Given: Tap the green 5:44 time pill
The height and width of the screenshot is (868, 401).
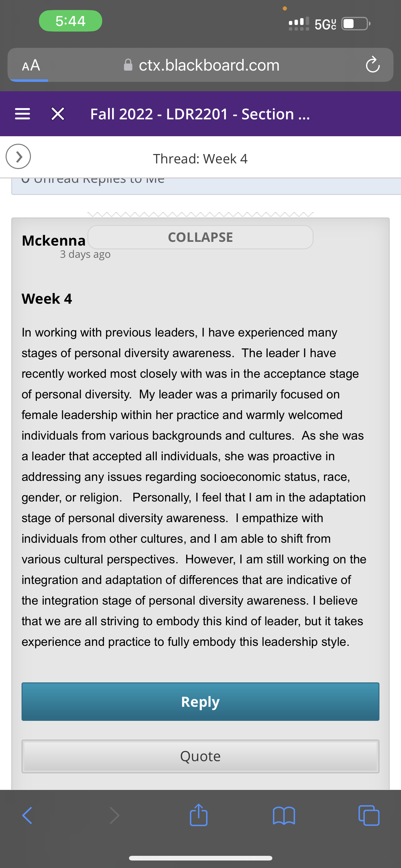Looking at the screenshot, I should click(x=71, y=21).
